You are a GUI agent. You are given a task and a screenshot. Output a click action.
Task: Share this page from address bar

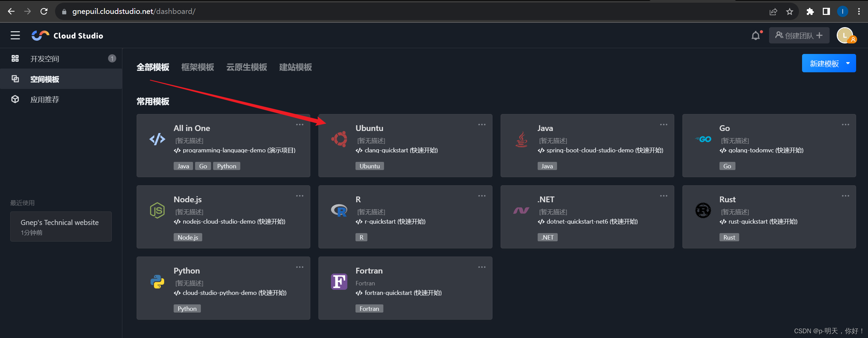773,12
